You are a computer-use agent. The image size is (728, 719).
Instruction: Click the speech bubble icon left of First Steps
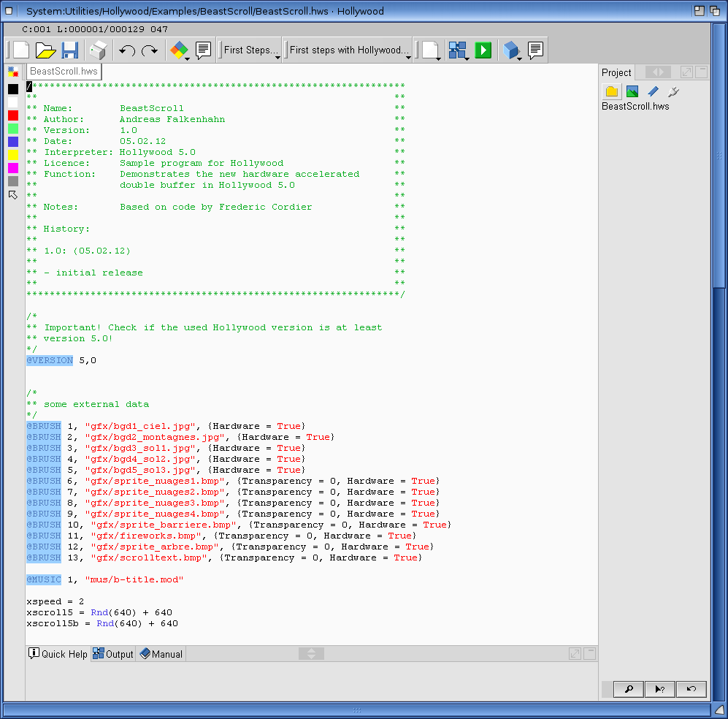[203, 50]
